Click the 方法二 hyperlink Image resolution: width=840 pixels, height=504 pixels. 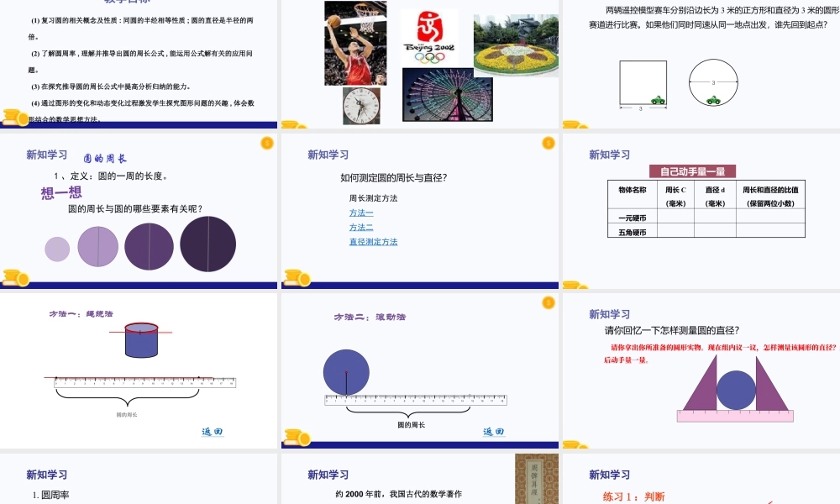point(360,227)
